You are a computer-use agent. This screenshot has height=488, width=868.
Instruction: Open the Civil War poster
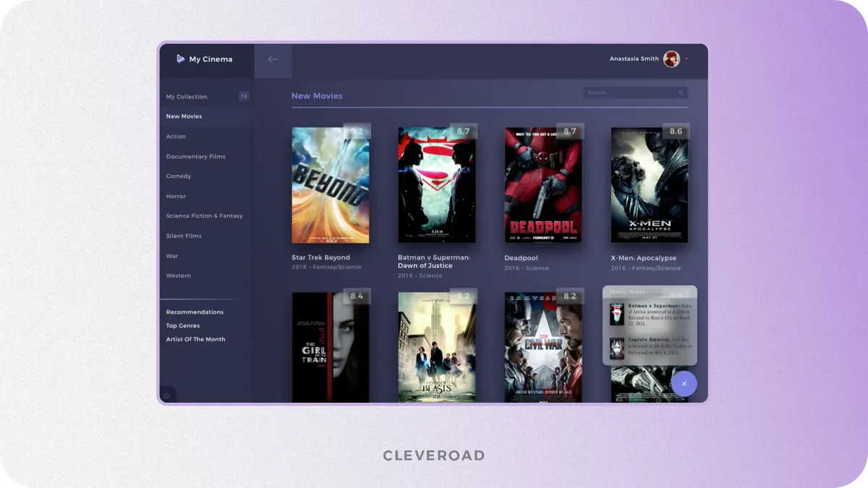pos(543,347)
